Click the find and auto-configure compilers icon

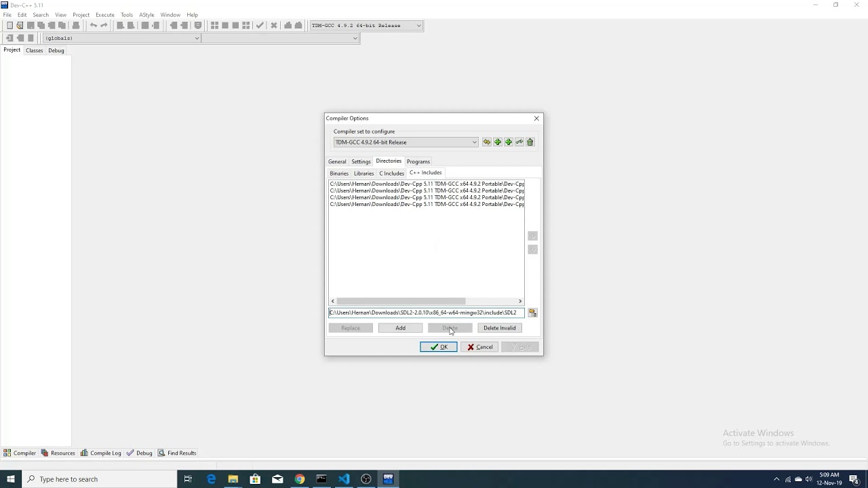coord(487,142)
